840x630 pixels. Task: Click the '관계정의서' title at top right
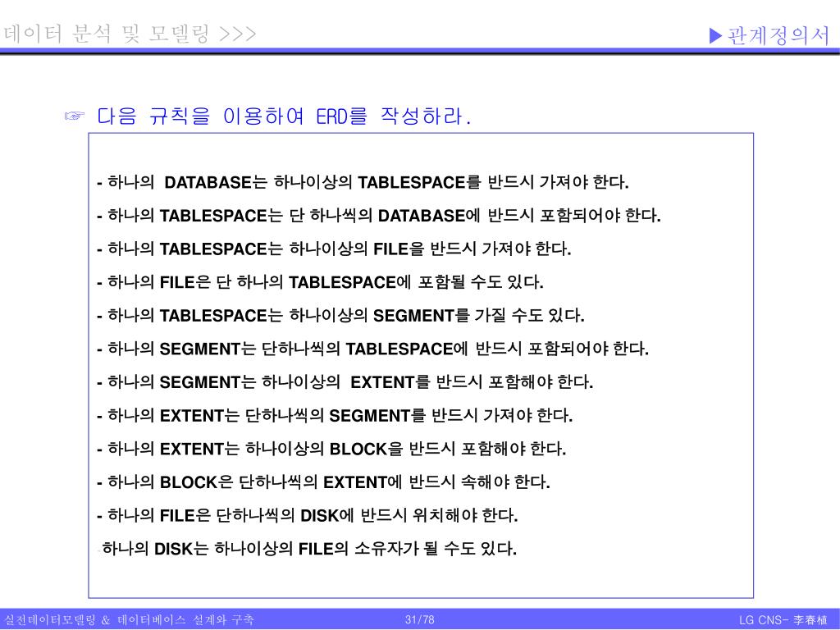[x=778, y=35]
